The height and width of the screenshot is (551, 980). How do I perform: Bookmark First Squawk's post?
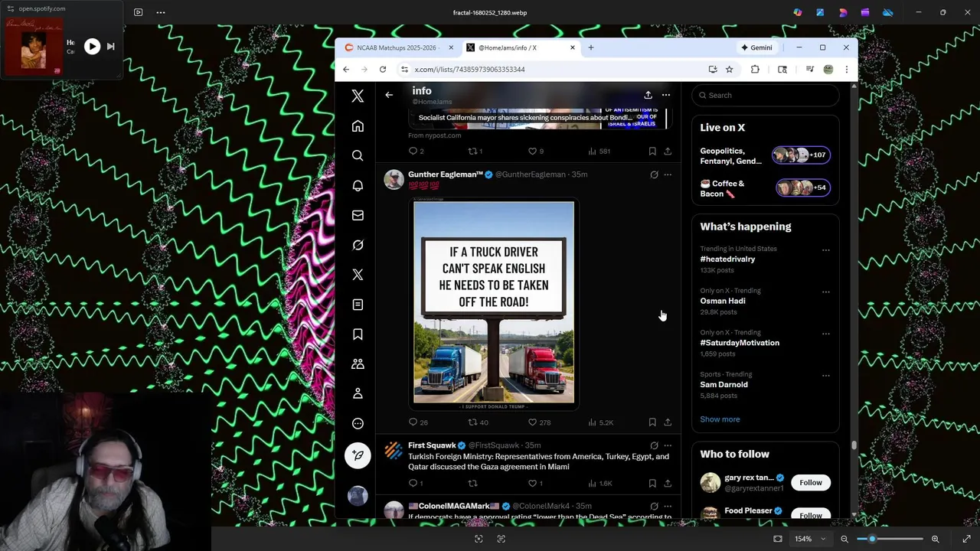652,484
